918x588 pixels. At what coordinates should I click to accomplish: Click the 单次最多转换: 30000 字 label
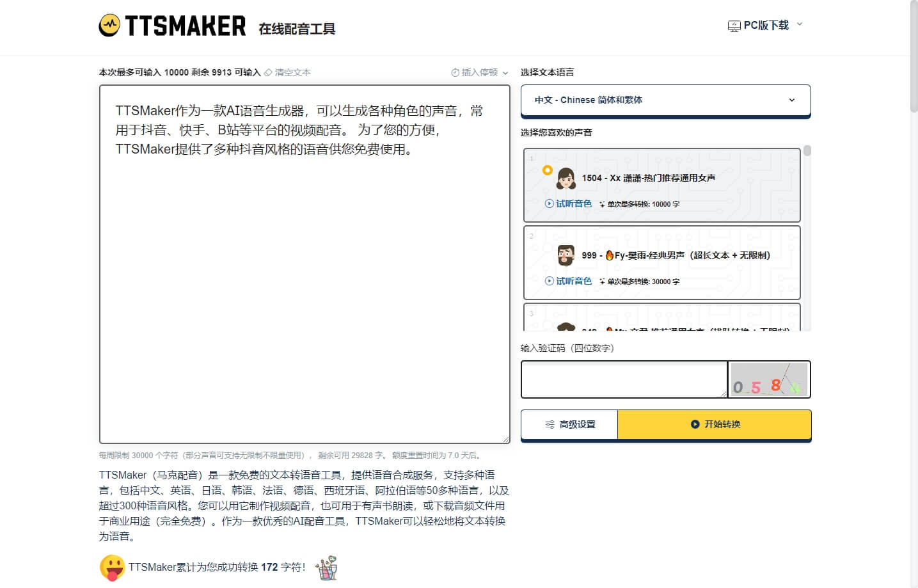pyautogui.click(x=643, y=282)
